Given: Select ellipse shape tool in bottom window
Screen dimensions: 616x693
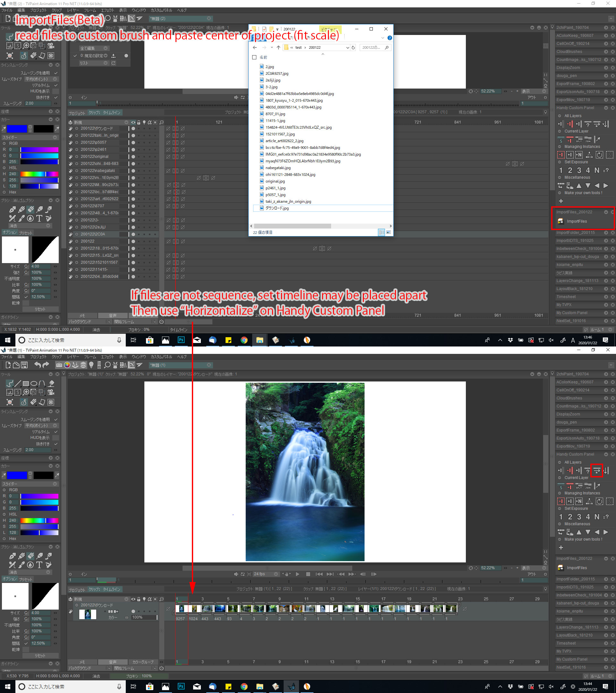Looking at the screenshot, I should pos(34,383).
